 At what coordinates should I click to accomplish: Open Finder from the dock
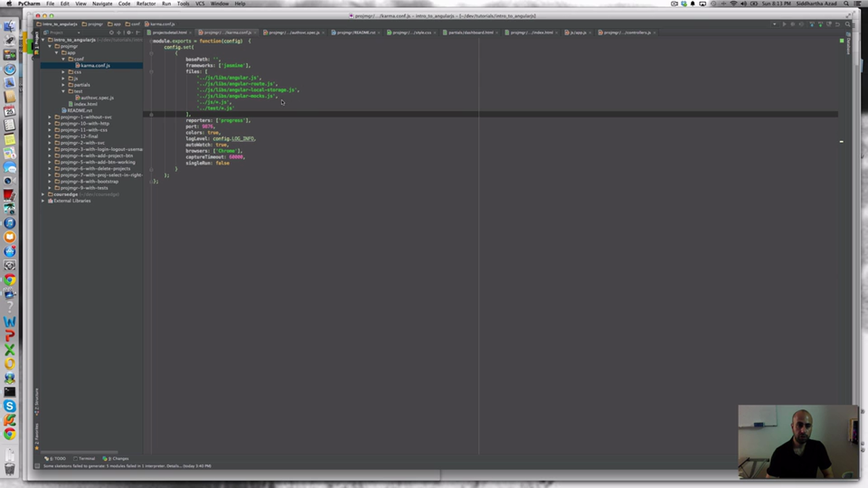[9, 26]
